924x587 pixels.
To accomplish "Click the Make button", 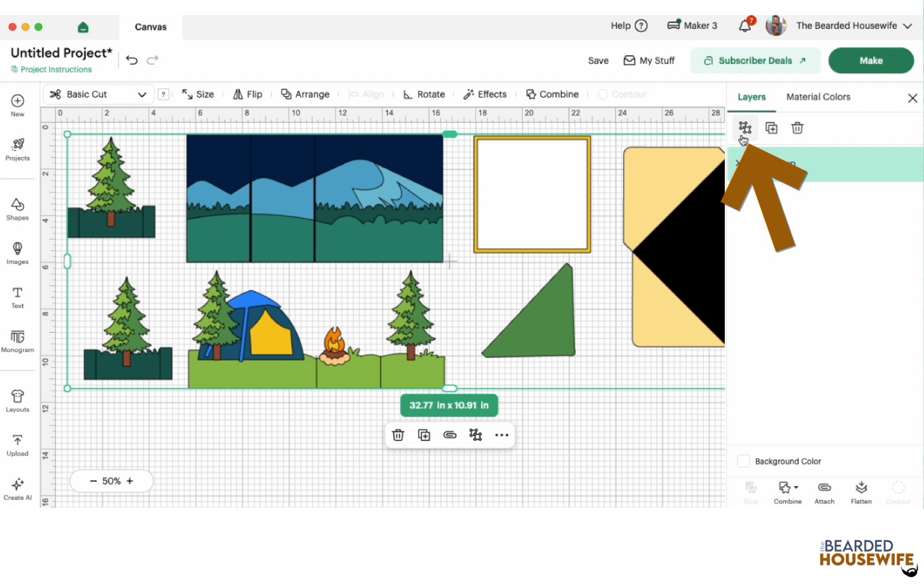I will pos(871,61).
